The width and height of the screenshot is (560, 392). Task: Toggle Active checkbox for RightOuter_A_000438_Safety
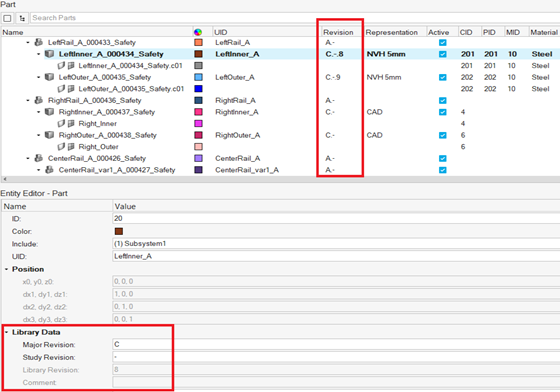point(442,135)
